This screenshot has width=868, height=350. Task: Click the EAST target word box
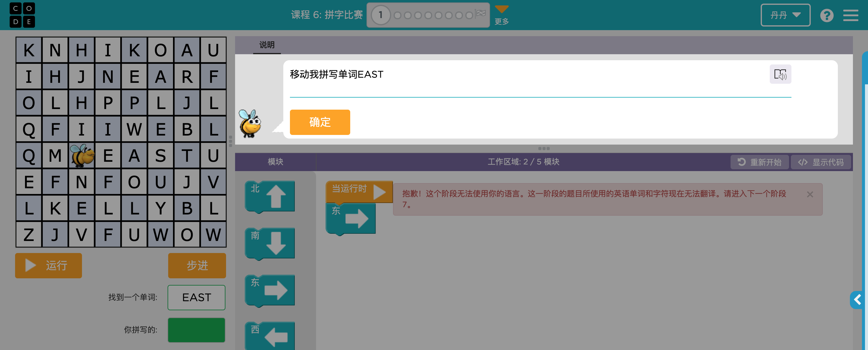[x=197, y=298]
